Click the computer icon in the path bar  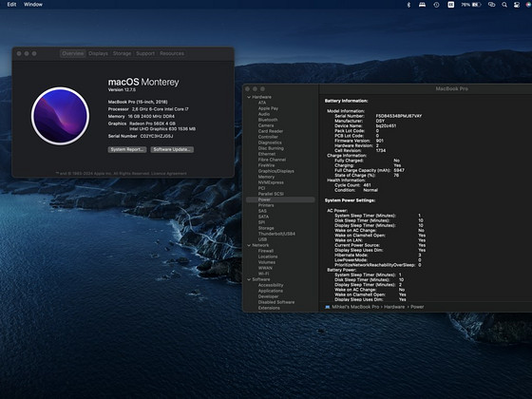point(328,307)
